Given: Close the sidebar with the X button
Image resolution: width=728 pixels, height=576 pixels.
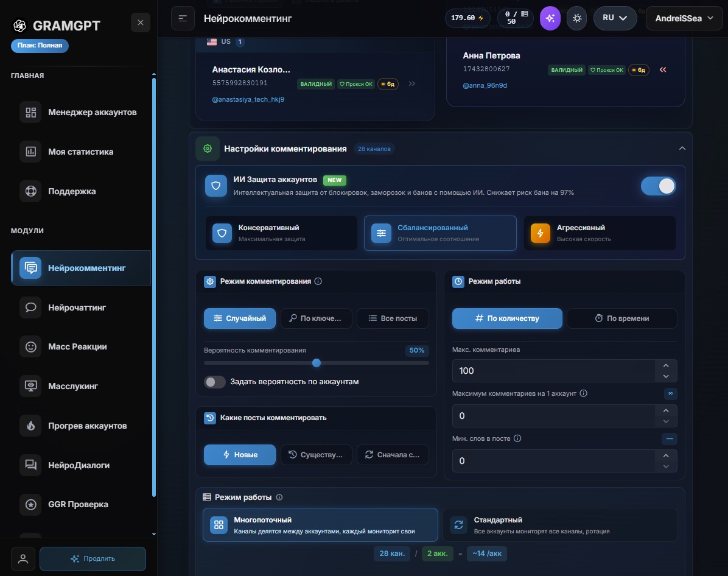Looking at the screenshot, I should point(141,23).
